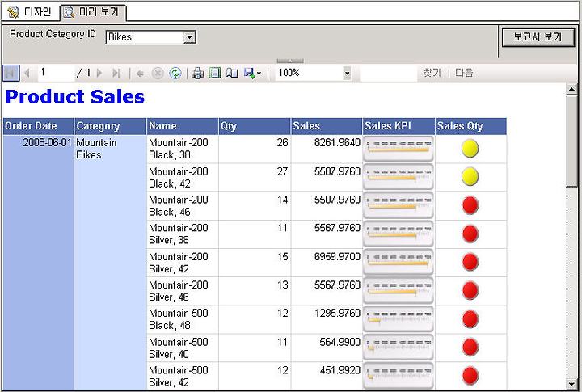Click back to parent report arrow
Viewport: 582px width, 392px height.
tap(140, 74)
